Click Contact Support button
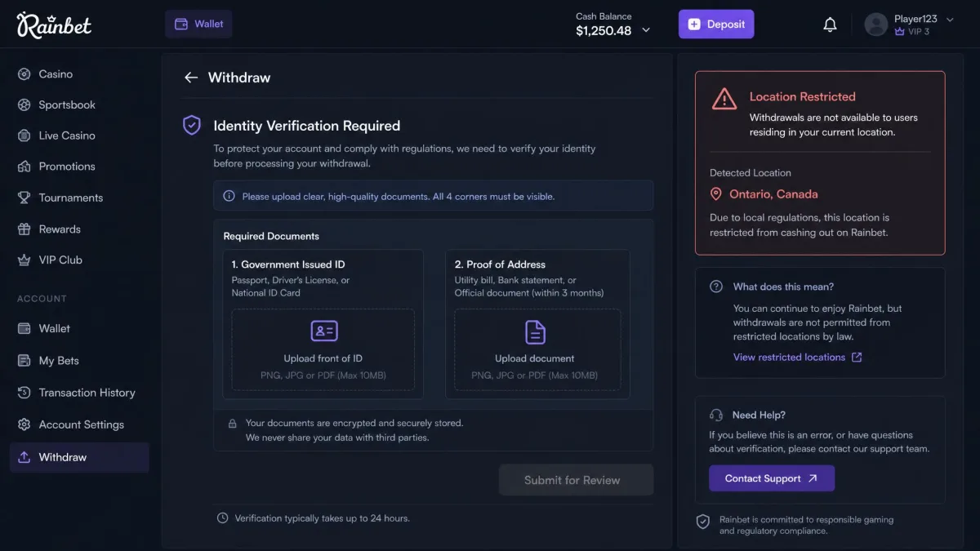The image size is (980, 551). [x=772, y=478]
